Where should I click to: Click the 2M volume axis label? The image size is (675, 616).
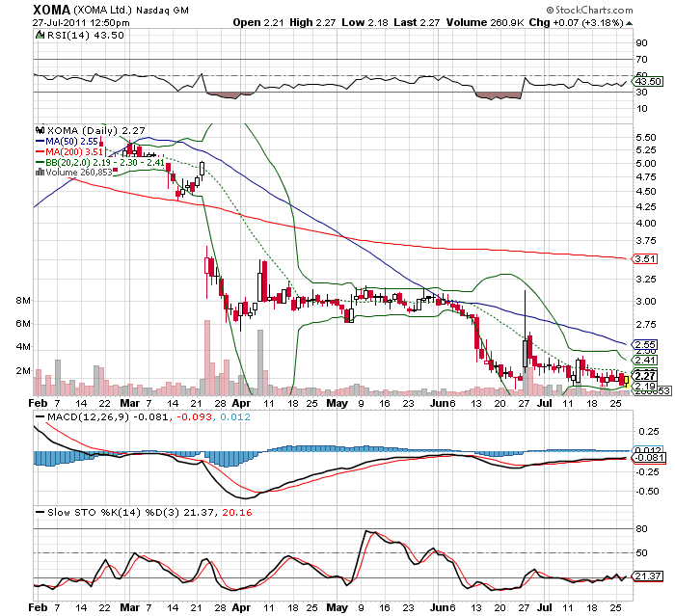pos(23,370)
